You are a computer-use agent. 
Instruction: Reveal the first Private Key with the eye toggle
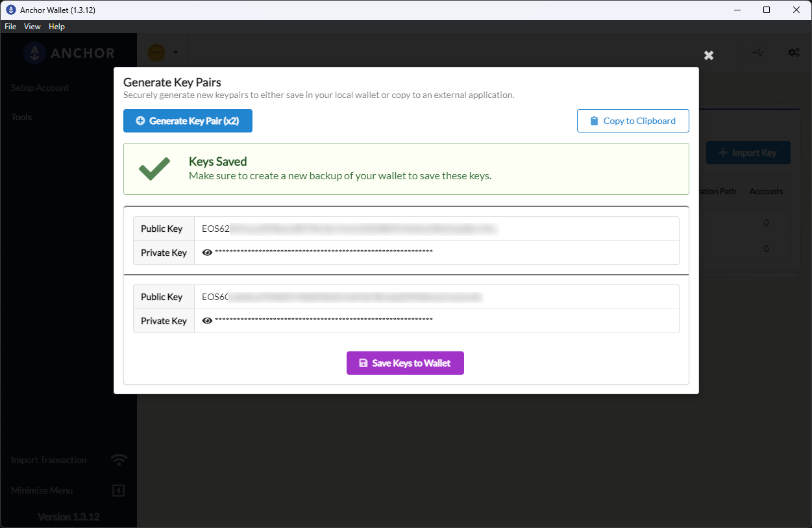click(x=207, y=252)
